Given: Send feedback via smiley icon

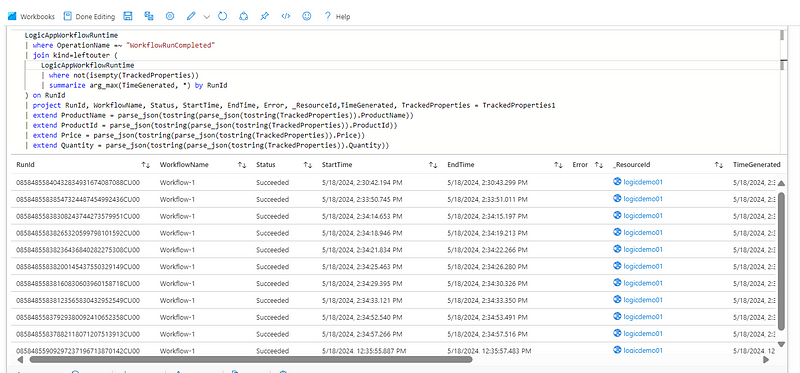Looking at the screenshot, I should [307, 16].
